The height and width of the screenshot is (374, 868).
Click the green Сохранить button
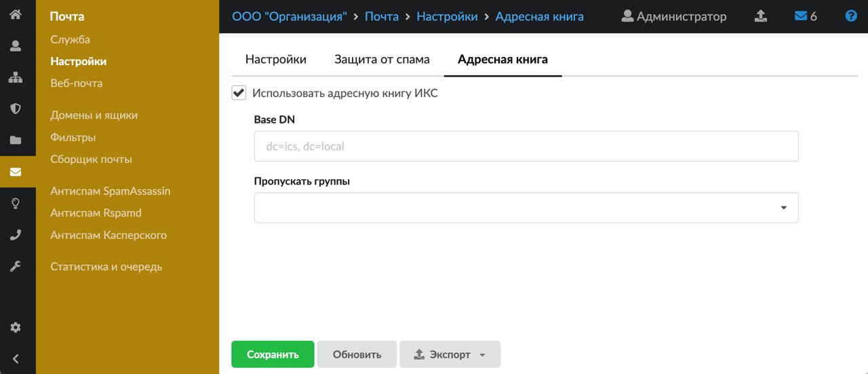273,354
